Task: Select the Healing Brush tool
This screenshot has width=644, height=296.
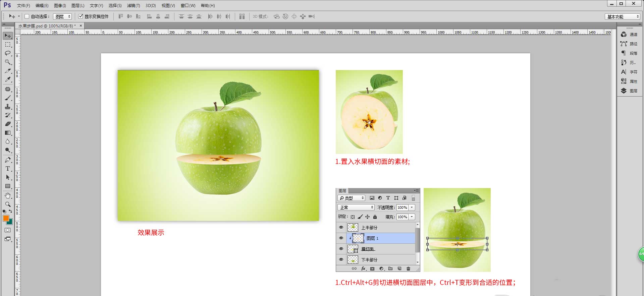Action: 8,89
